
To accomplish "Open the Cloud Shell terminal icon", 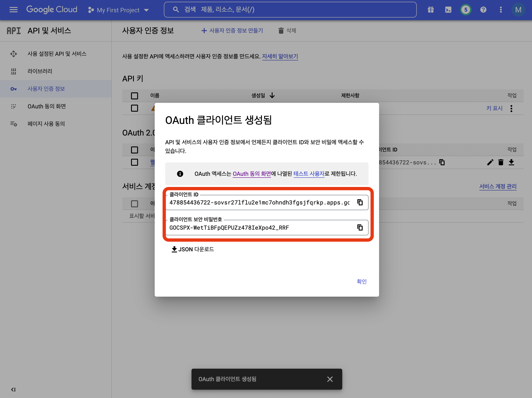I will click(448, 10).
